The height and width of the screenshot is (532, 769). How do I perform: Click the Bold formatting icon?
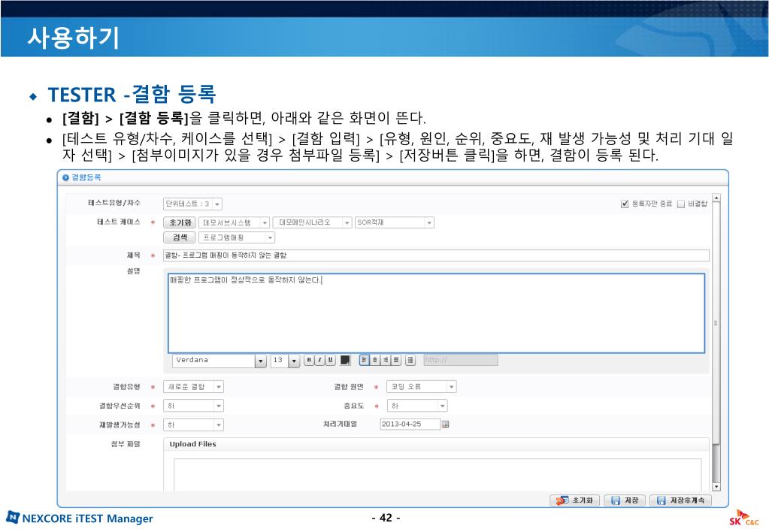click(x=309, y=360)
